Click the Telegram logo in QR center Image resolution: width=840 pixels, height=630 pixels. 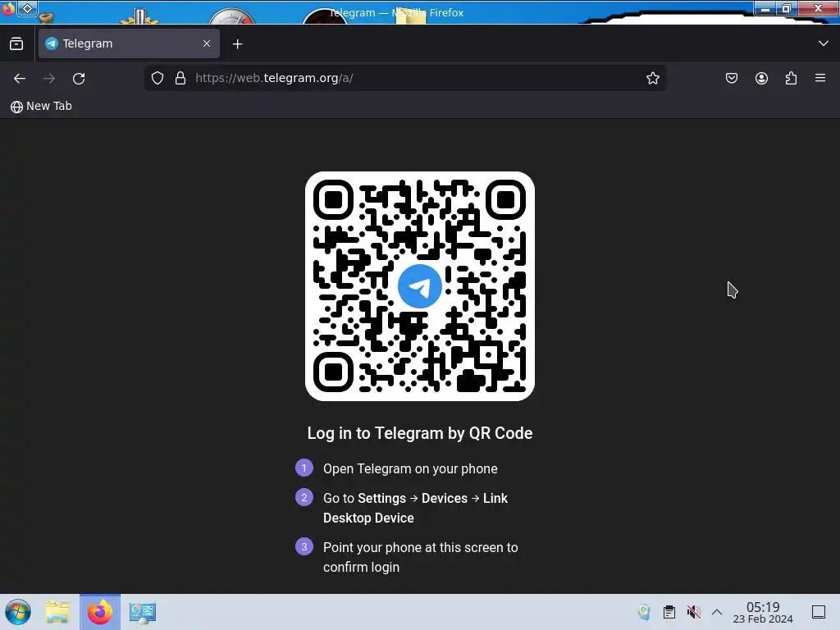coord(419,286)
